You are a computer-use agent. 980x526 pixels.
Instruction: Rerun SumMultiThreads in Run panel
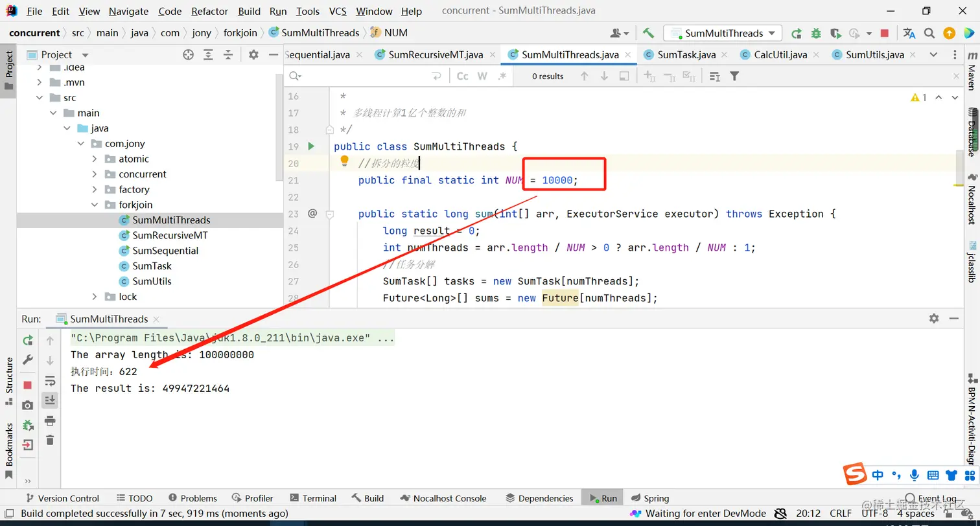[27, 340]
